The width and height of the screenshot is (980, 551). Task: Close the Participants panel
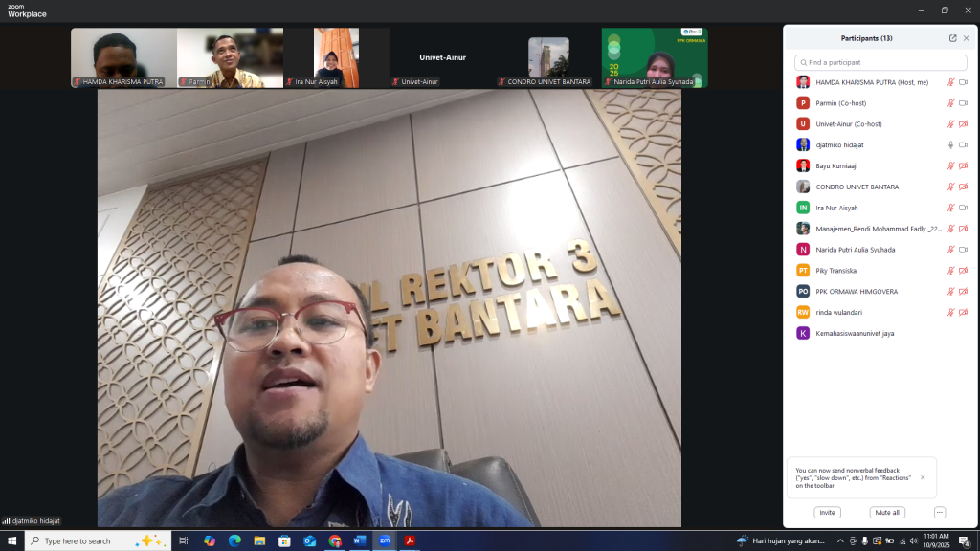[x=966, y=38]
